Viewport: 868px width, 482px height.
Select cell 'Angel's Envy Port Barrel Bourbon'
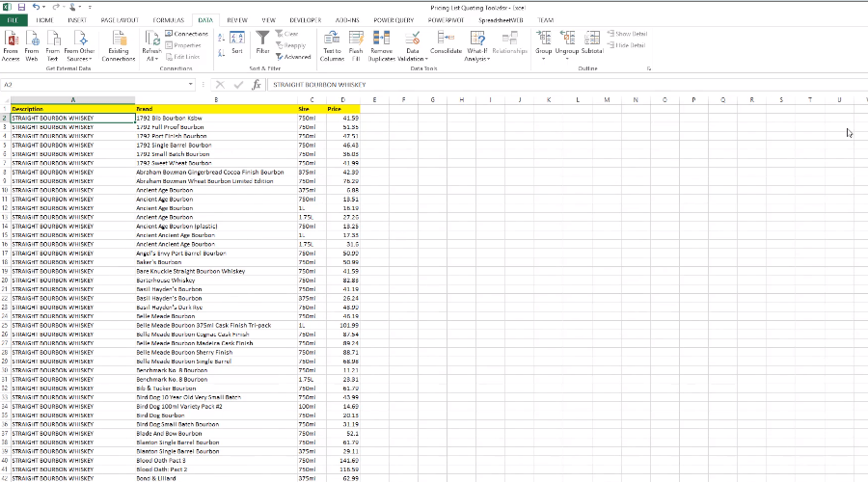coord(216,254)
